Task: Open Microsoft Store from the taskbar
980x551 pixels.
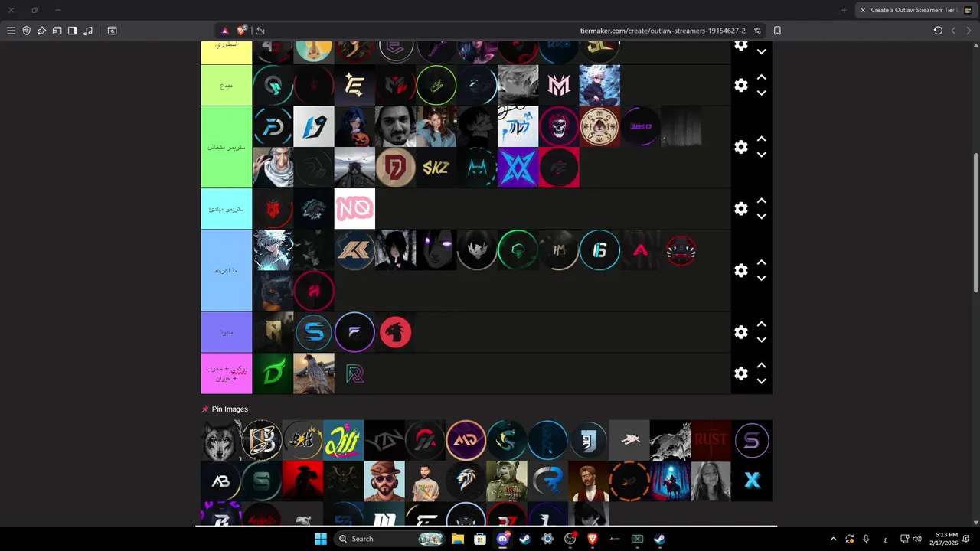Action: [x=479, y=539]
